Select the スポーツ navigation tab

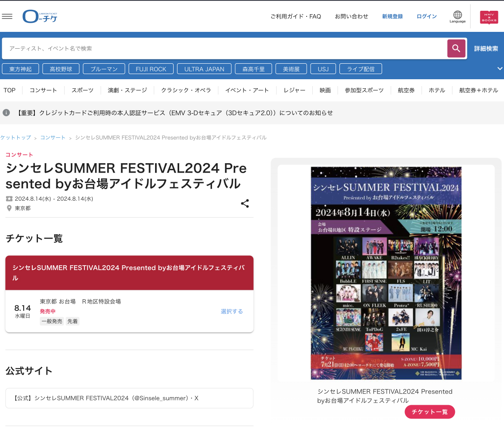pyautogui.click(x=82, y=90)
